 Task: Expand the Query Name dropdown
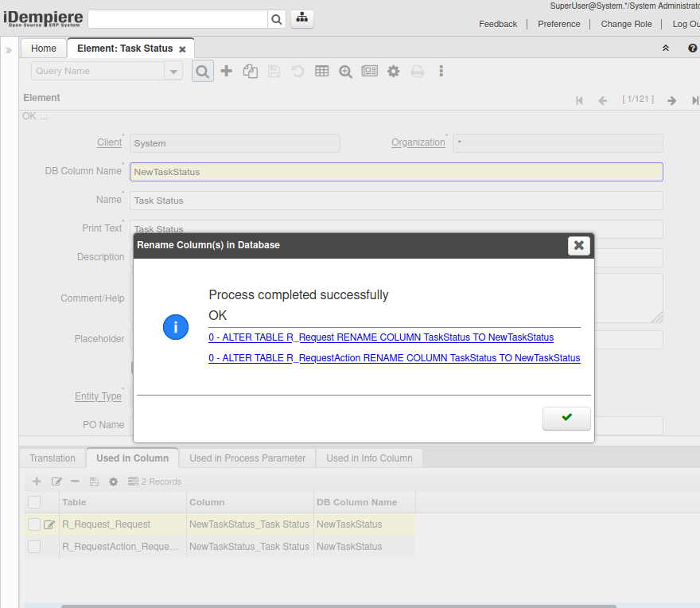pyautogui.click(x=173, y=71)
